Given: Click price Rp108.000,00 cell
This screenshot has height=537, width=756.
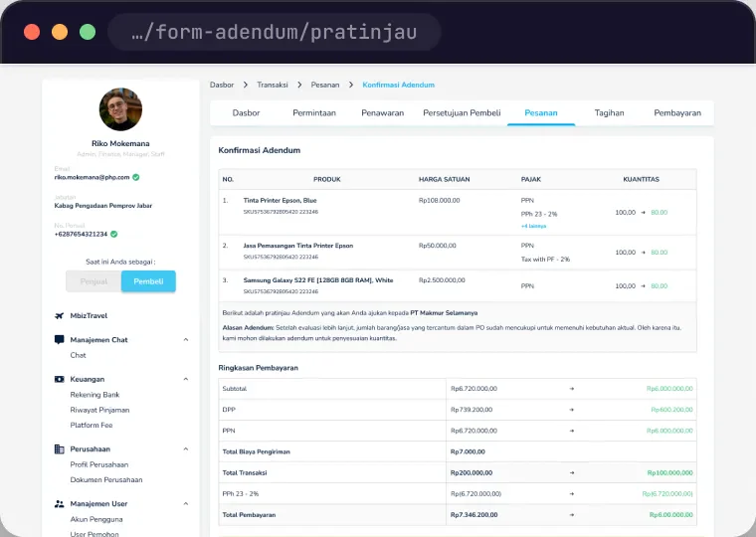Looking at the screenshot, I should point(440,201).
